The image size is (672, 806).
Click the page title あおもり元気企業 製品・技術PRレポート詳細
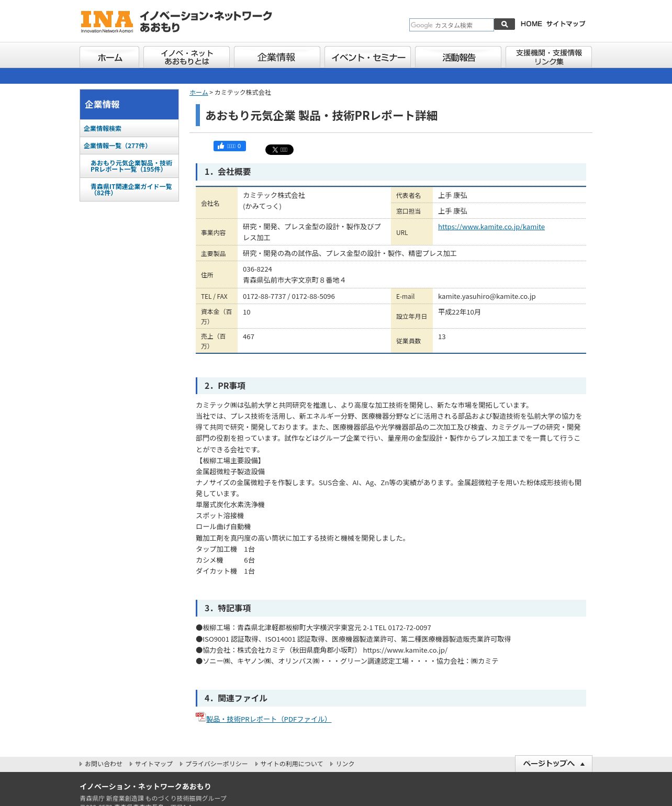coord(321,116)
